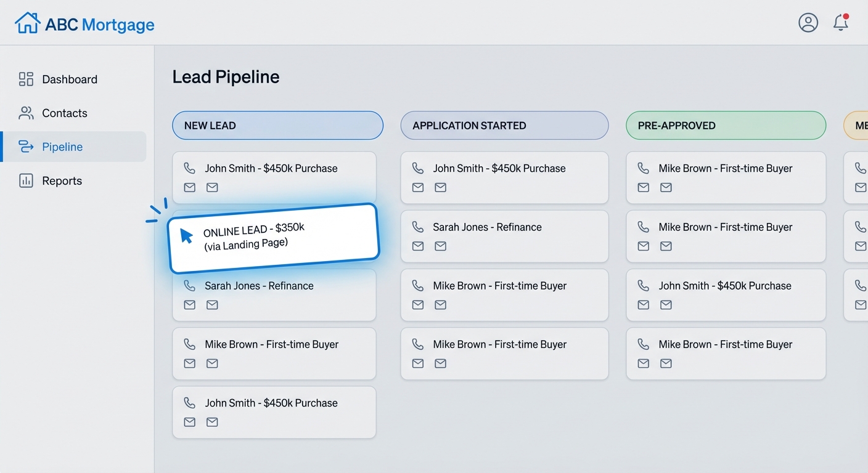Screen dimensions: 868x473
Task: Click the PRE-APPROVED column header
Action: point(726,125)
